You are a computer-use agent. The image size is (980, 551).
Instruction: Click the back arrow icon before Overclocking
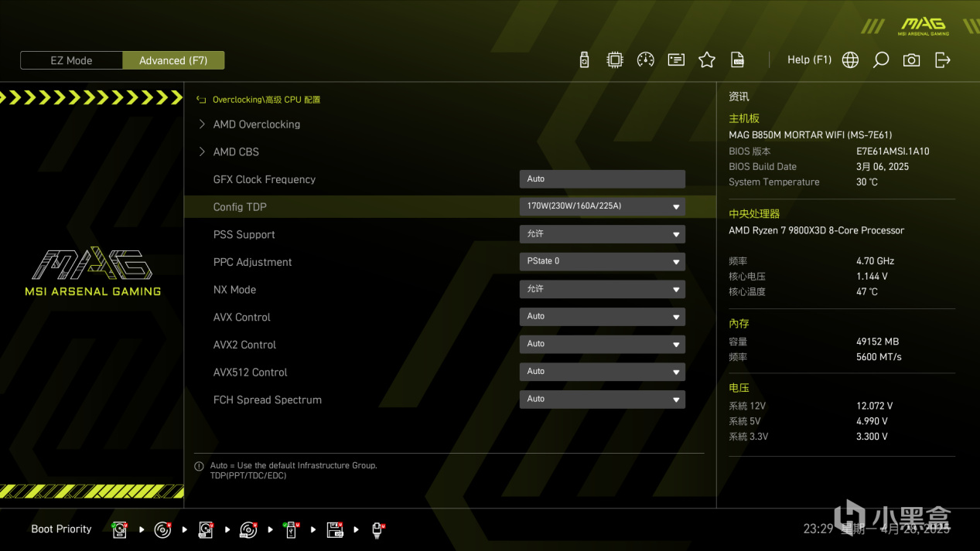tap(201, 100)
